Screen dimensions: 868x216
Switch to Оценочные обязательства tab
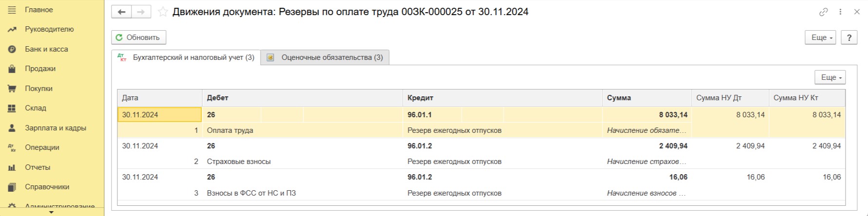click(x=325, y=57)
